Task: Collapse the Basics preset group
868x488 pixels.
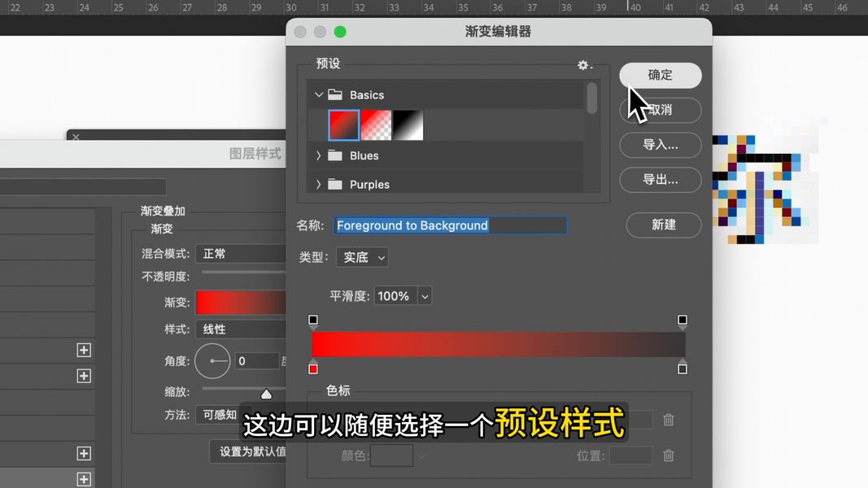Action: pos(319,94)
